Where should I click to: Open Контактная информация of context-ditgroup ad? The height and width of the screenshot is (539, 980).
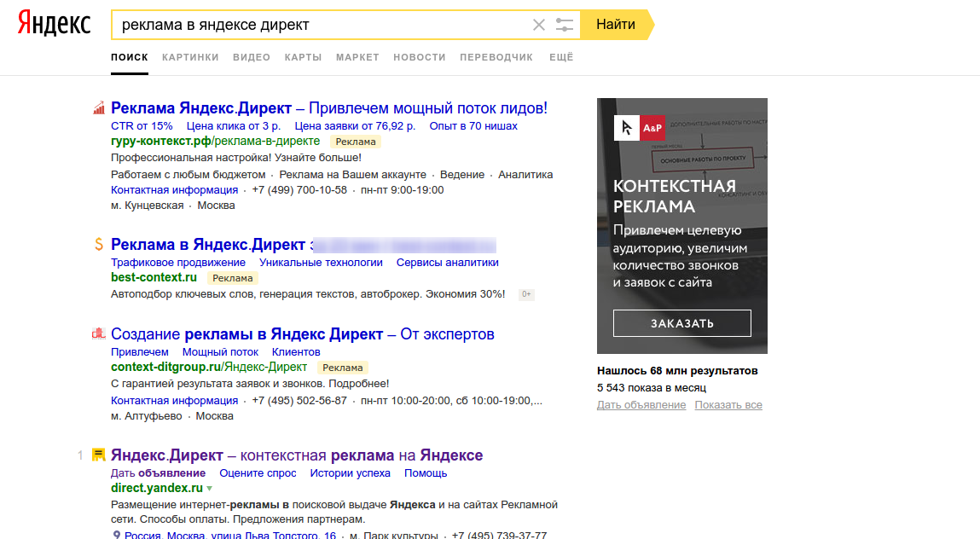(x=174, y=401)
